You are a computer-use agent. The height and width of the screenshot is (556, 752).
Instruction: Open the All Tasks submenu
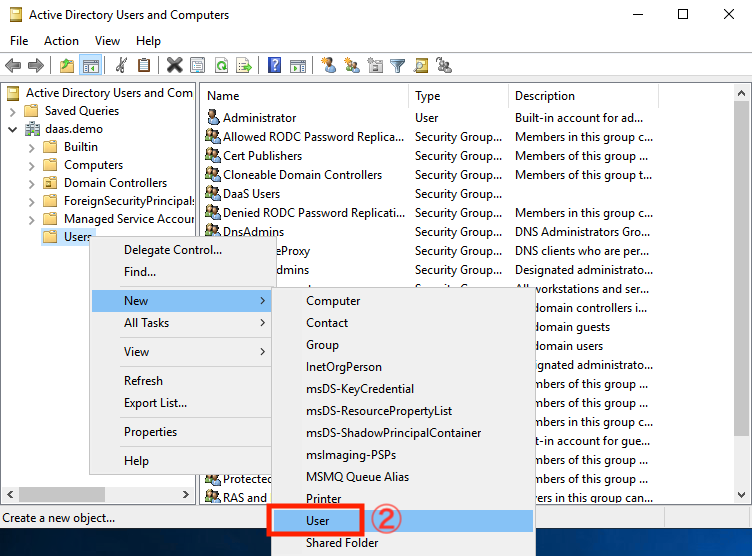click(x=181, y=323)
